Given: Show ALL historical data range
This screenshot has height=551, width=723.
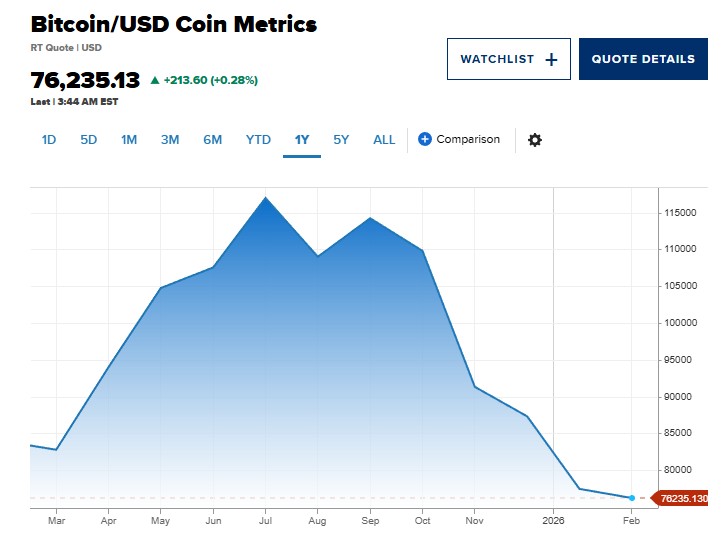Looking at the screenshot, I should 384,140.
